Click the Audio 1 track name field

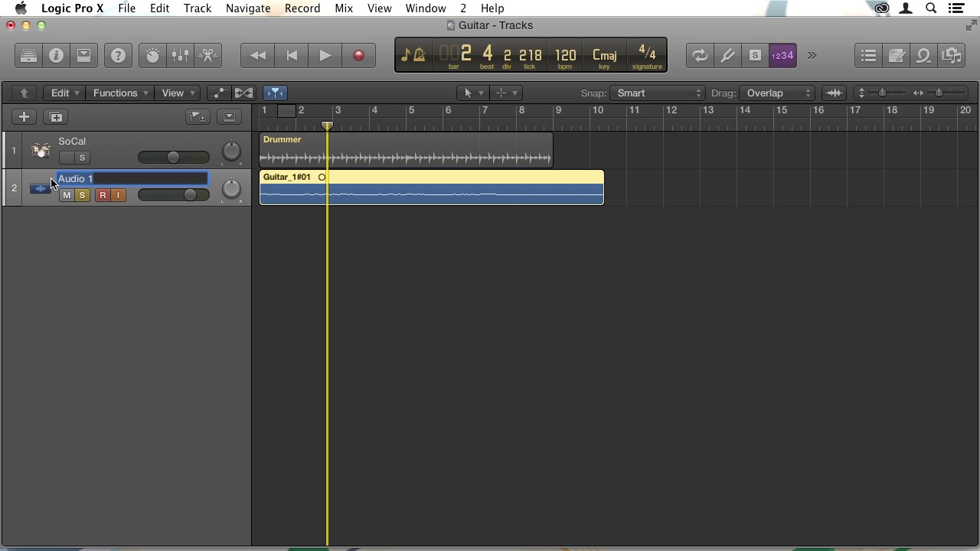pyautogui.click(x=132, y=179)
